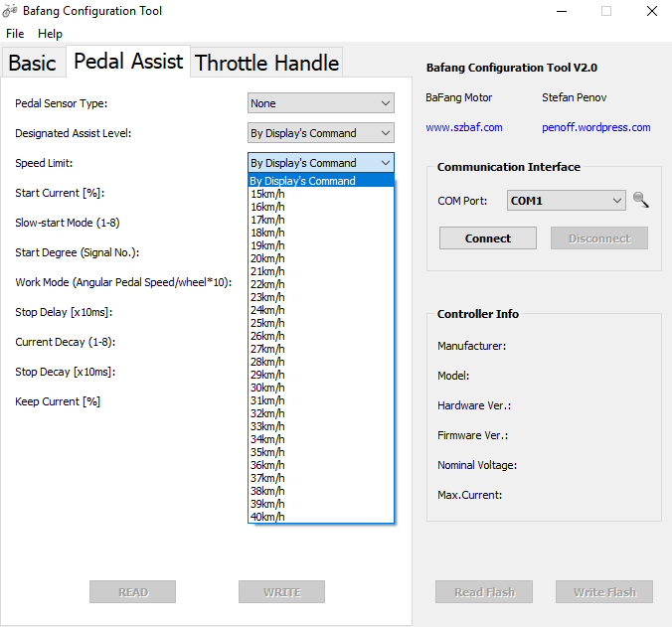Screen dimensions: 672x627
Task: Choose 32km/h from the dropdown list
Action: pos(267,413)
